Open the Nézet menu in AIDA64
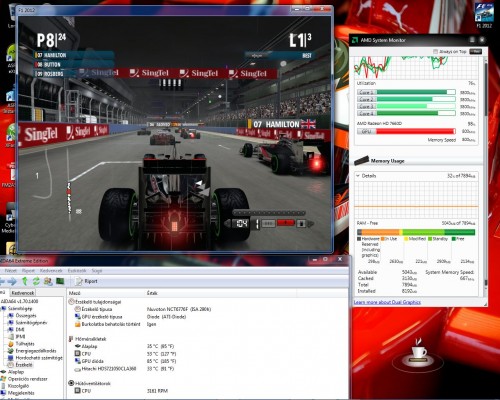Screen dimensions: 500x400 10,271
